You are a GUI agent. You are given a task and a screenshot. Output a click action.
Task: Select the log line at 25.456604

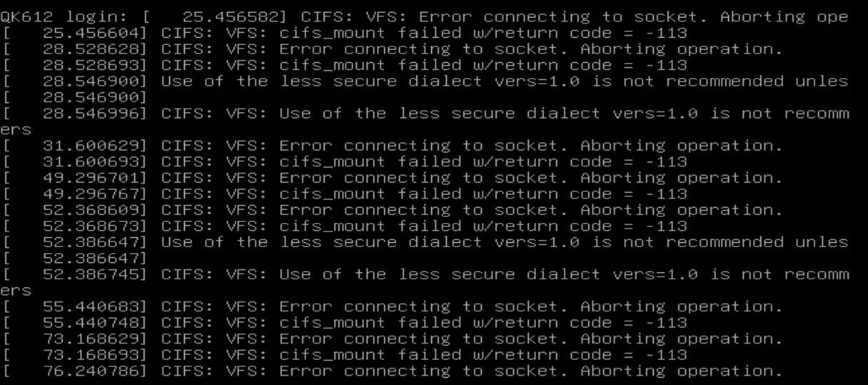[344, 34]
